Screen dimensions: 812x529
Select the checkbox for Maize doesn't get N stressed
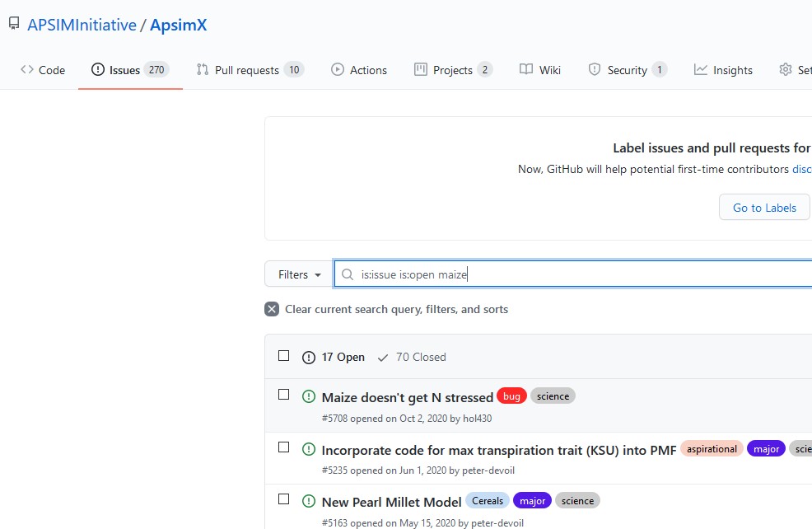284,395
